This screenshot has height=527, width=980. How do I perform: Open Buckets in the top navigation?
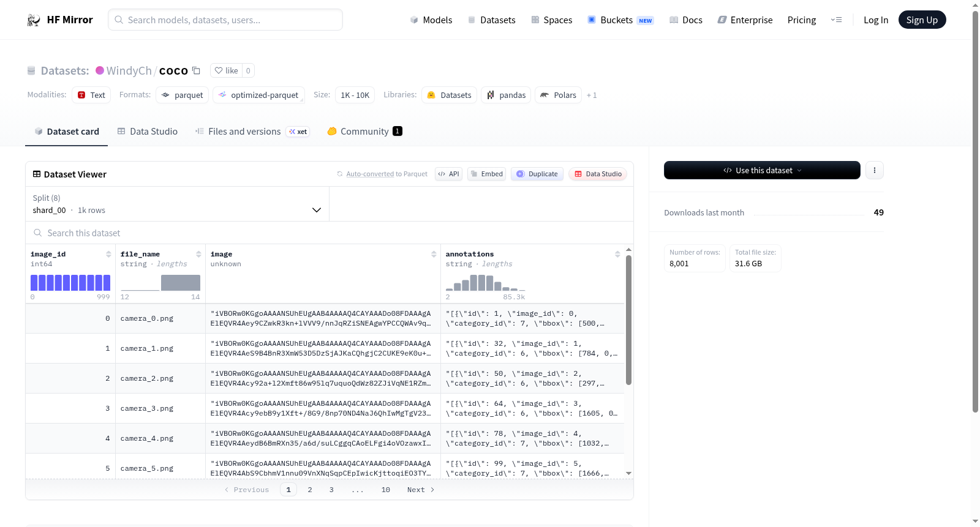(620, 20)
